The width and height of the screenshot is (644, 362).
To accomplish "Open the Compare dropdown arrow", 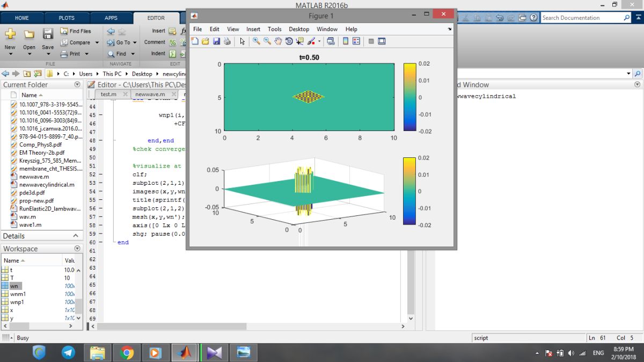I will [97, 42].
